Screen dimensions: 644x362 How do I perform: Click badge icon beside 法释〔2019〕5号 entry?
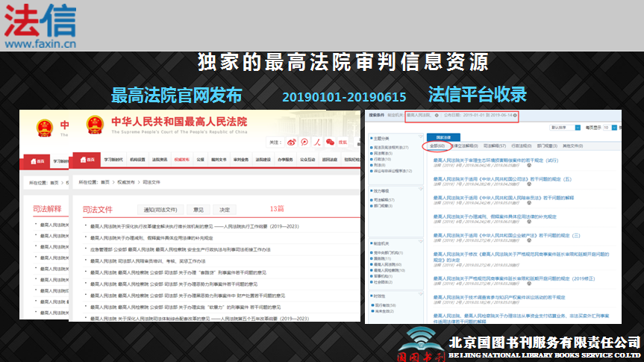click(529, 202)
